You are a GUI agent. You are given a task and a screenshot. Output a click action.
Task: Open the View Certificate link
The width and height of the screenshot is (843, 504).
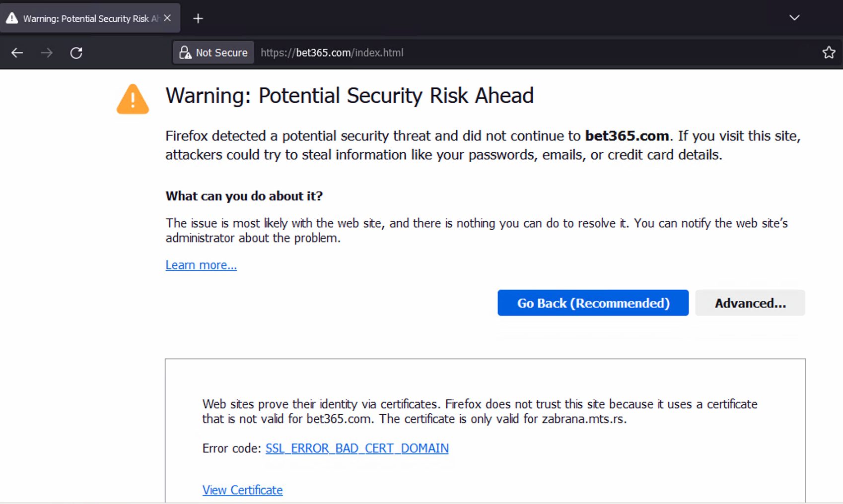coord(242,490)
